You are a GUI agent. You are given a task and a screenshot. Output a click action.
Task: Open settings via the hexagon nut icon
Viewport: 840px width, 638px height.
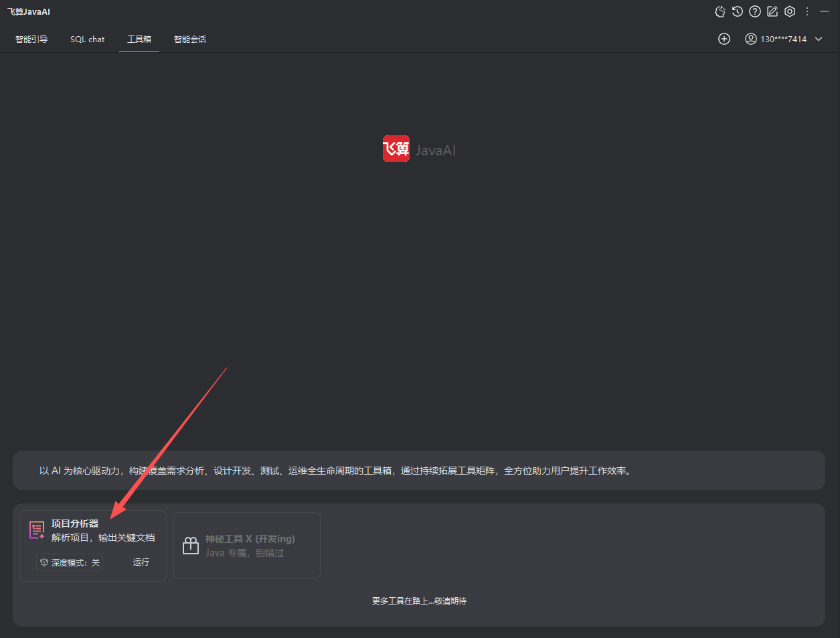(x=790, y=11)
